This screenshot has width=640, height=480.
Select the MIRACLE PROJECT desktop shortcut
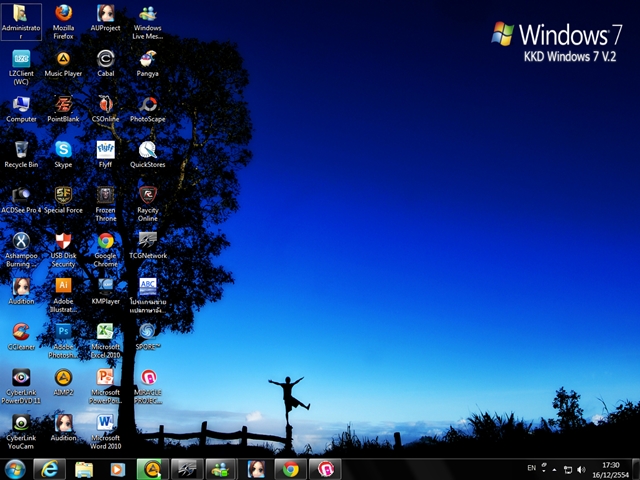pos(147,387)
